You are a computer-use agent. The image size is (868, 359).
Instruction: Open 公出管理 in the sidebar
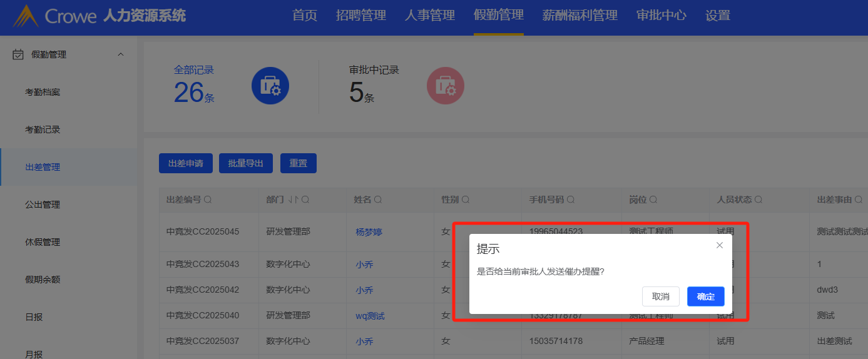tap(43, 205)
